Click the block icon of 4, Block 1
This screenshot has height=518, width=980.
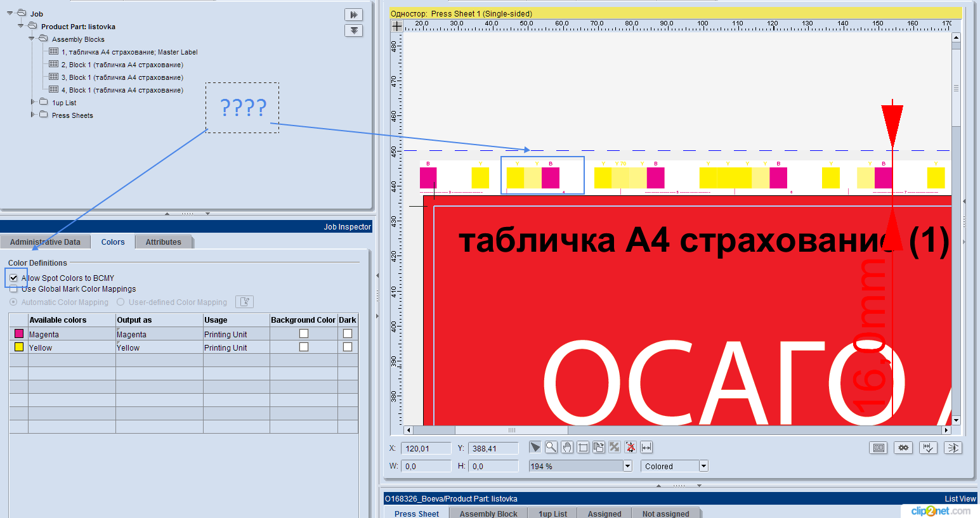click(x=54, y=89)
